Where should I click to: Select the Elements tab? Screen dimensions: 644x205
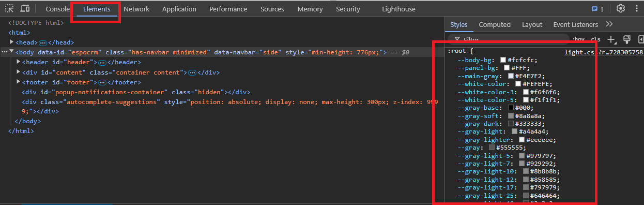97,9
